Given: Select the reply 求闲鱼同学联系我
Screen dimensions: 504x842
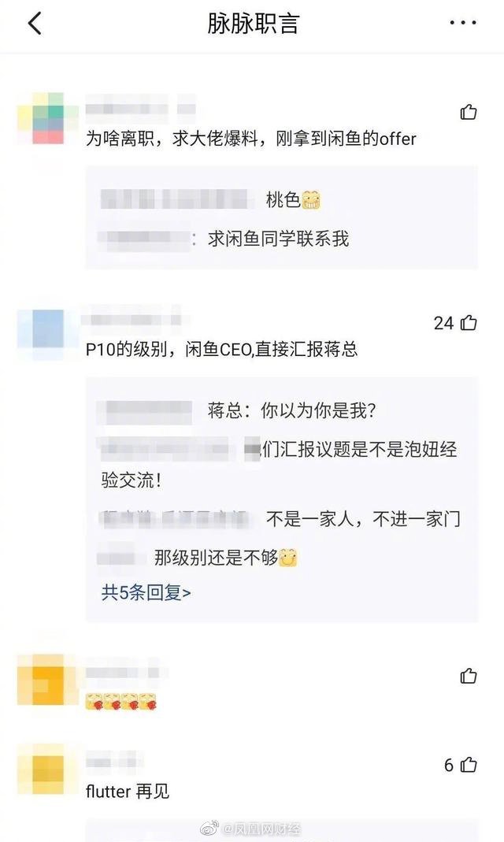Looking at the screenshot, I should (x=279, y=239).
